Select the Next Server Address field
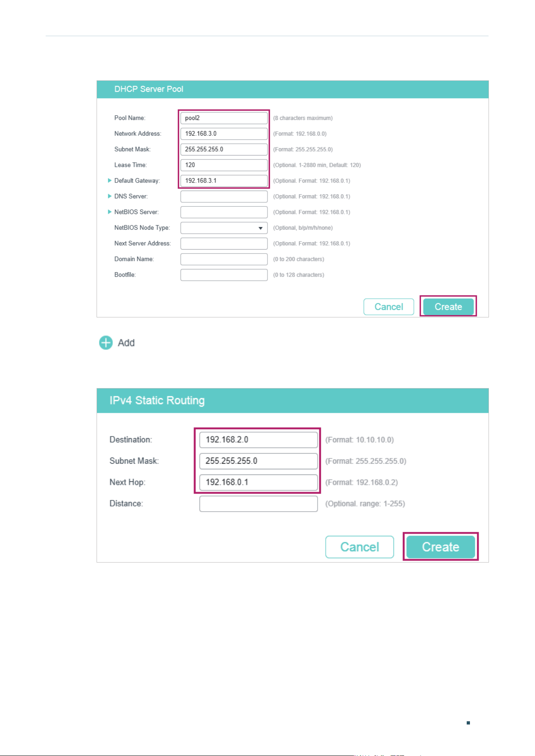 tap(224, 244)
